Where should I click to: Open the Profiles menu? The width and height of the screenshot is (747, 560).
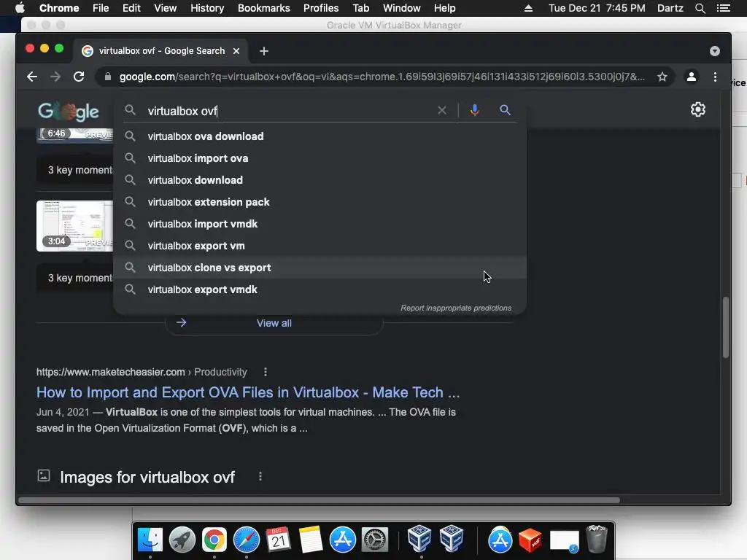[x=321, y=8]
